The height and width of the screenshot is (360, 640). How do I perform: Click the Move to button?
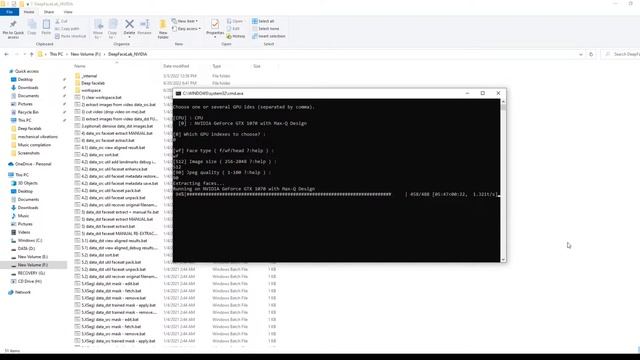(x=98, y=29)
